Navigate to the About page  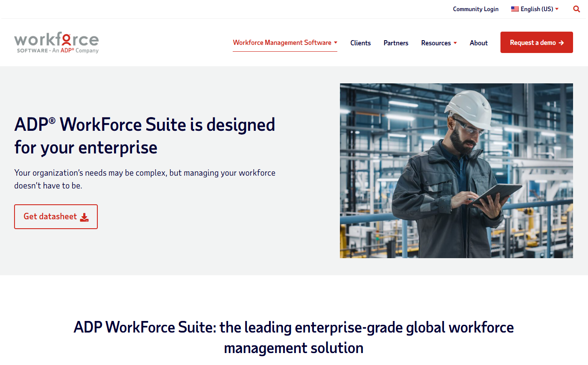click(x=479, y=43)
